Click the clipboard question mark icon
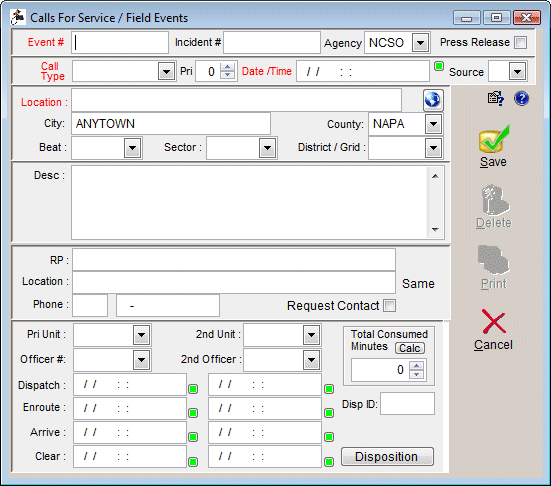 click(x=495, y=98)
